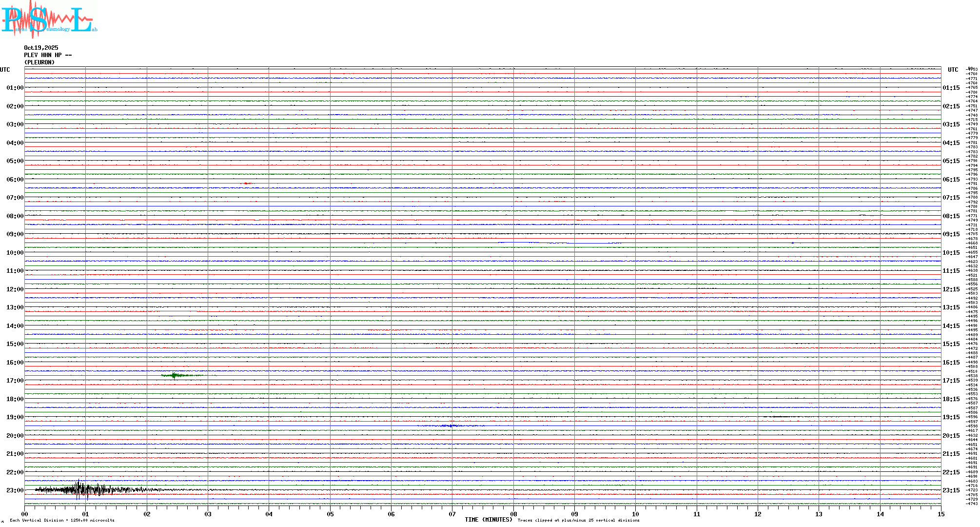Click the 17:15 label on right axis
This screenshot has height=527, width=980.
[x=951, y=381]
